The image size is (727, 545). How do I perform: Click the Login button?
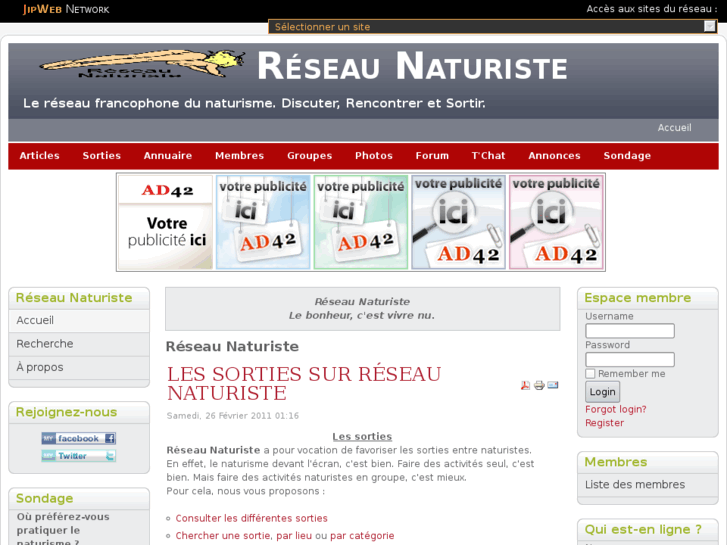pyautogui.click(x=602, y=392)
